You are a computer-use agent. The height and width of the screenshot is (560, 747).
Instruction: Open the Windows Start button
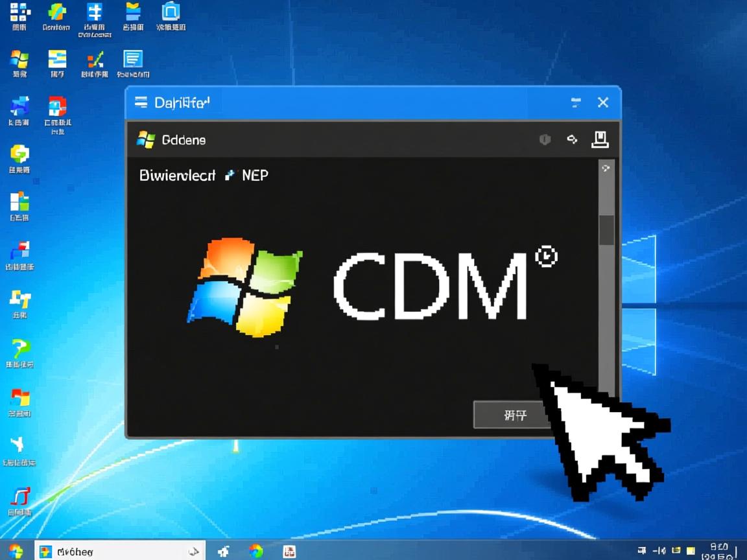(x=16, y=551)
